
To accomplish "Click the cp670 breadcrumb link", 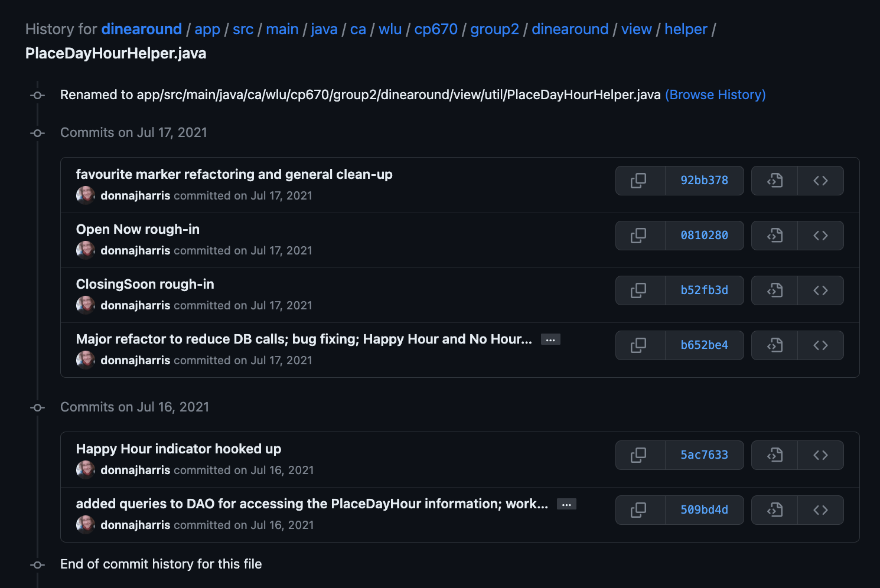I will 436,29.
